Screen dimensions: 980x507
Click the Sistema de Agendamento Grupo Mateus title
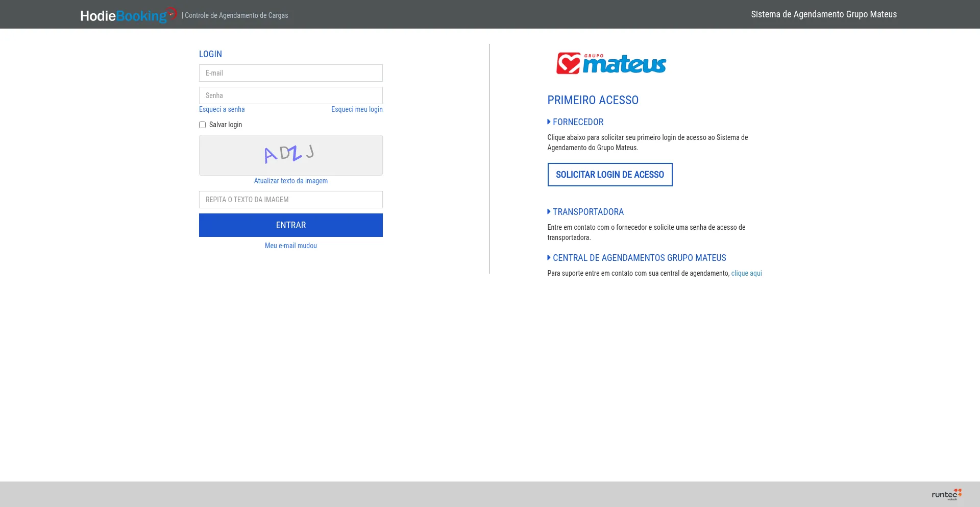click(x=824, y=14)
